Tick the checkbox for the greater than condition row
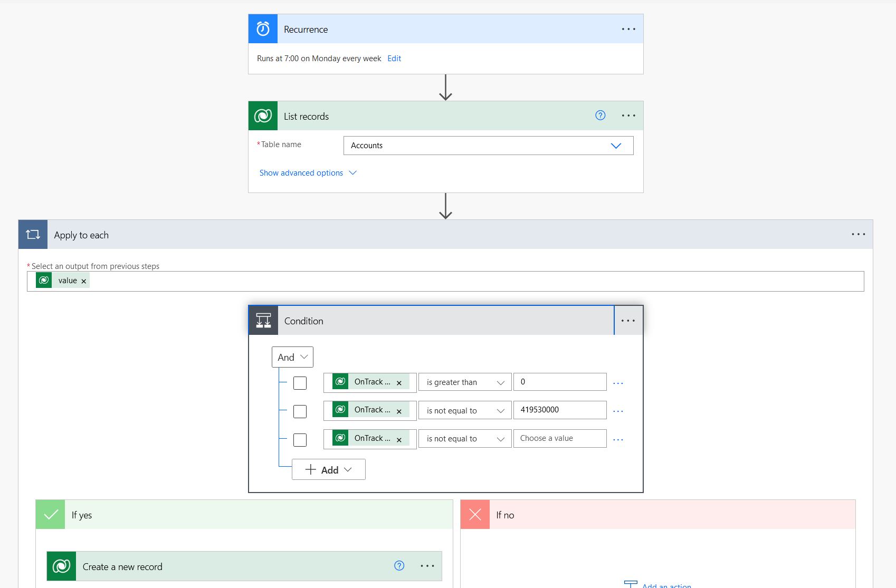 300,383
